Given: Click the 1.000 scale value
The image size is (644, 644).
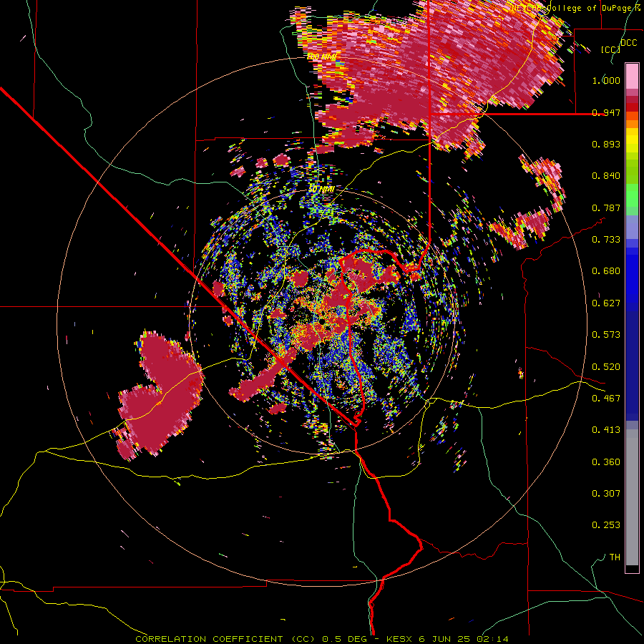Looking at the screenshot, I should [x=606, y=80].
